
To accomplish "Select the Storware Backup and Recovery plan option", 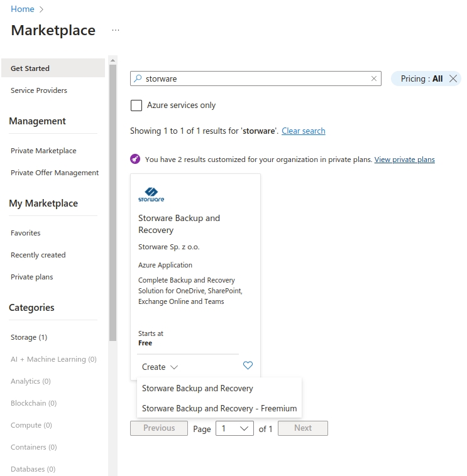I will (x=197, y=388).
